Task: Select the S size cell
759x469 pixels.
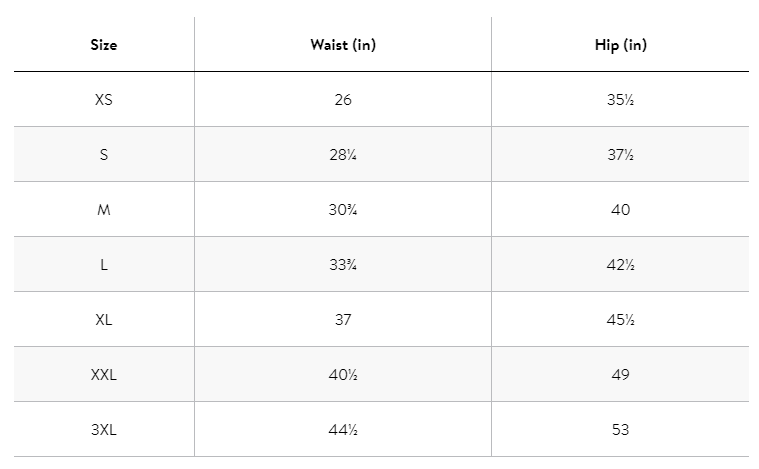Action: point(103,155)
